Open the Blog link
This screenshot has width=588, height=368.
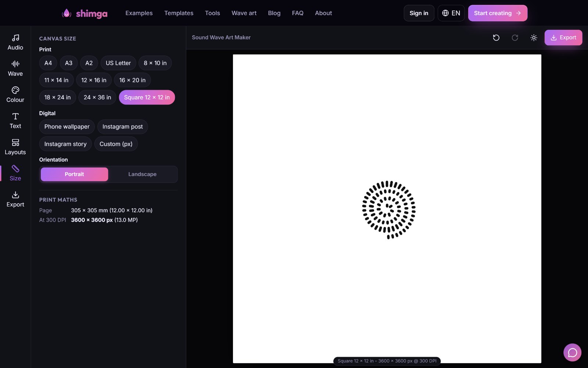pos(274,13)
